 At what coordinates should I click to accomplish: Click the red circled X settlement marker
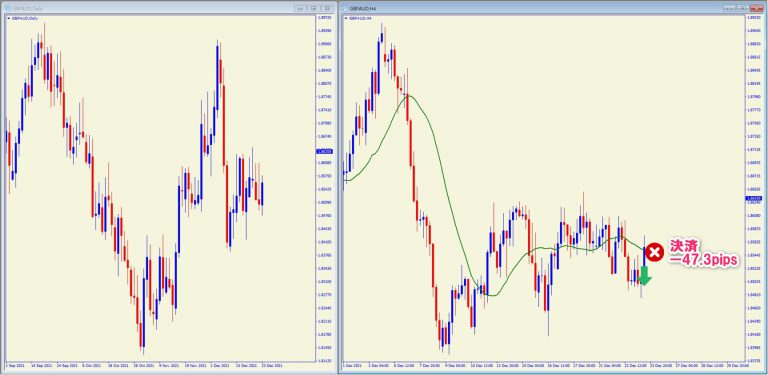pyautogui.click(x=654, y=252)
